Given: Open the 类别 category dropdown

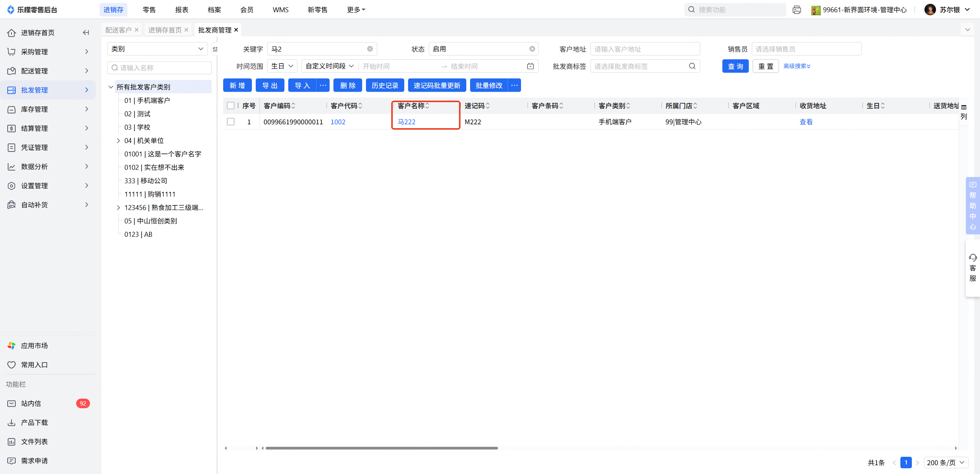Looking at the screenshot, I should pos(157,49).
